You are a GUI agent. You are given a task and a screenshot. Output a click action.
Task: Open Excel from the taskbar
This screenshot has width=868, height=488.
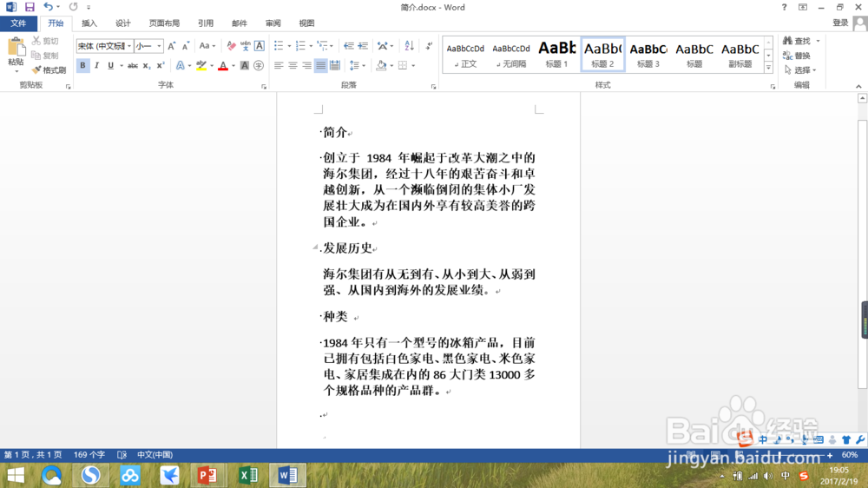pos(248,475)
